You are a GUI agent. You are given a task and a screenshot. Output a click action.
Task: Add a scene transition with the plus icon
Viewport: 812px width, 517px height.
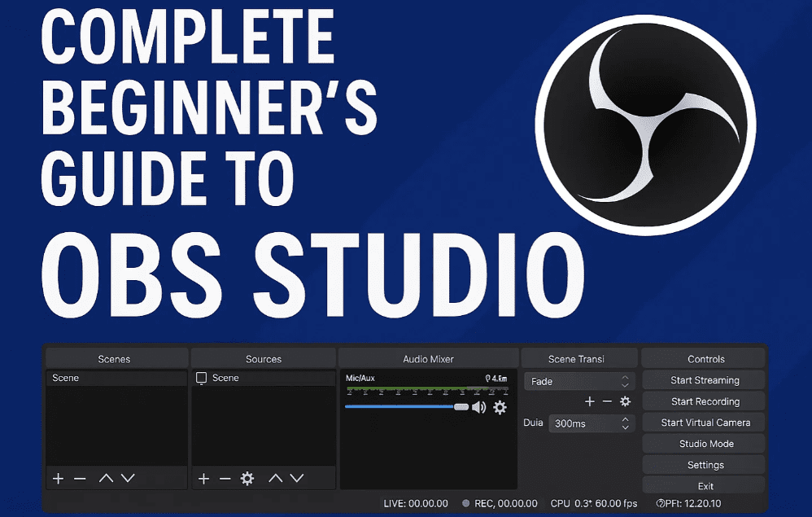click(590, 401)
